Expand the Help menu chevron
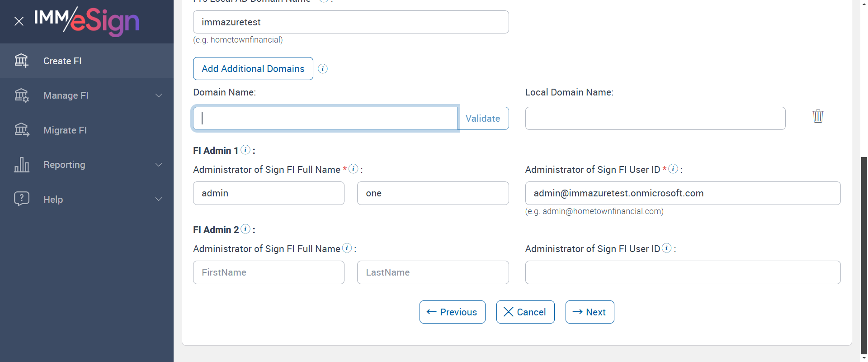The width and height of the screenshot is (868, 362). click(159, 199)
